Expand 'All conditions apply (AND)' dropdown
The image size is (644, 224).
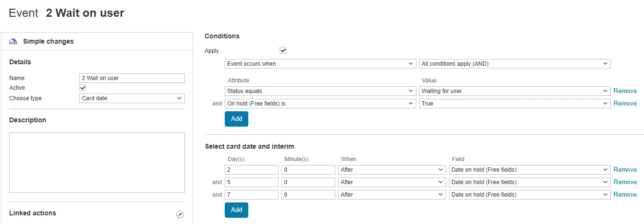coord(514,64)
